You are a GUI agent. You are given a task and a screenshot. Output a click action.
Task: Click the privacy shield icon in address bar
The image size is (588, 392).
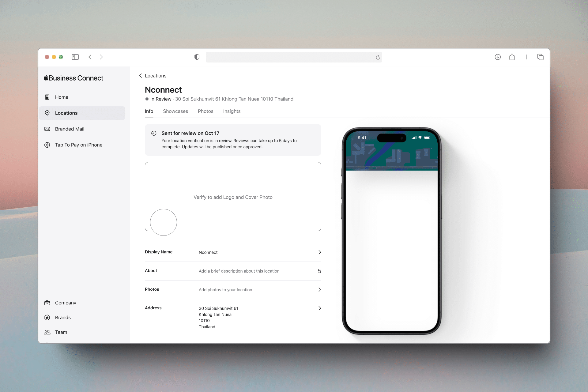196,57
